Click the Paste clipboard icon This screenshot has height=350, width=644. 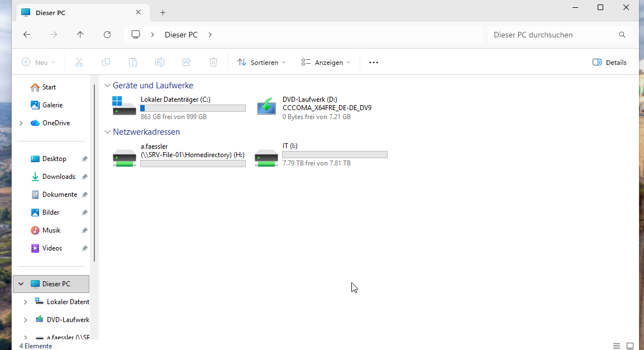[133, 62]
